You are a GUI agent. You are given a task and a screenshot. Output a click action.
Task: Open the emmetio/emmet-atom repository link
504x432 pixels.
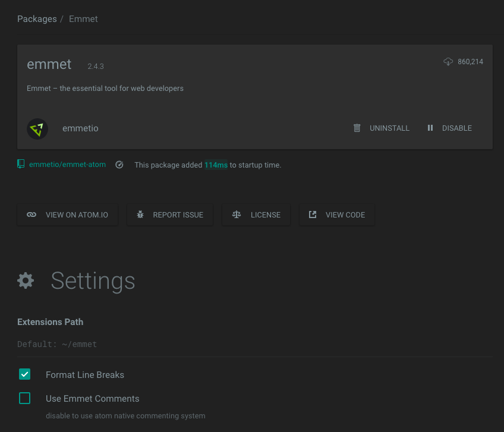coord(67,165)
